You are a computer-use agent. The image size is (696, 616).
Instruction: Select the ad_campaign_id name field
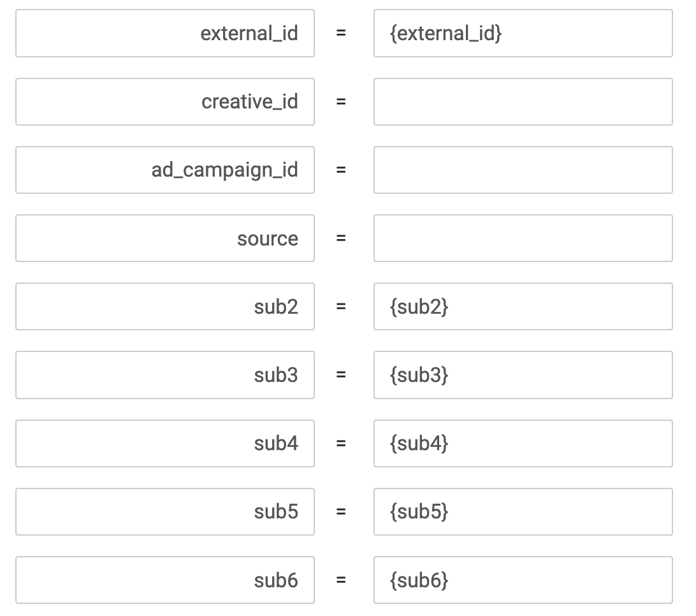coord(165,170)
